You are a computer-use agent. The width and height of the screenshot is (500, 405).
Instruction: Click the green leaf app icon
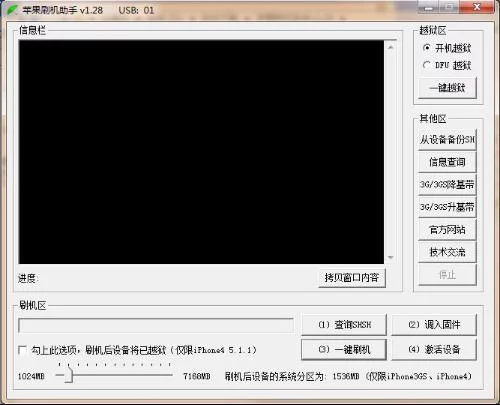pos(12,10)
